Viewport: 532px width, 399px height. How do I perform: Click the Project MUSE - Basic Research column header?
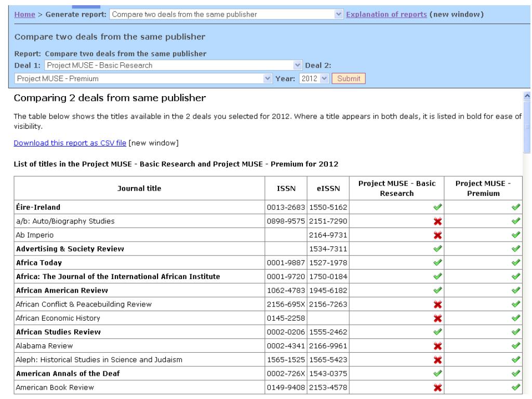point(396,188)
